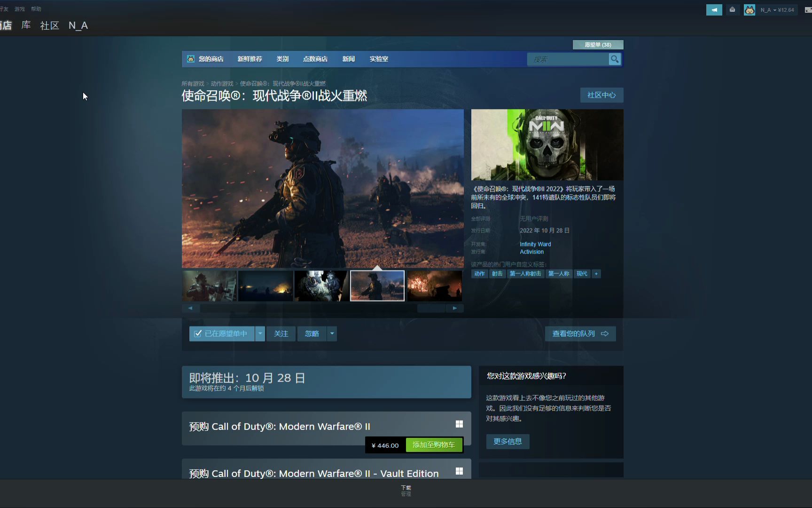Click the left arrow of thumbnail strip
This screenshot has width=812, height=508.
pyautogui.click(x=190, y=308)
